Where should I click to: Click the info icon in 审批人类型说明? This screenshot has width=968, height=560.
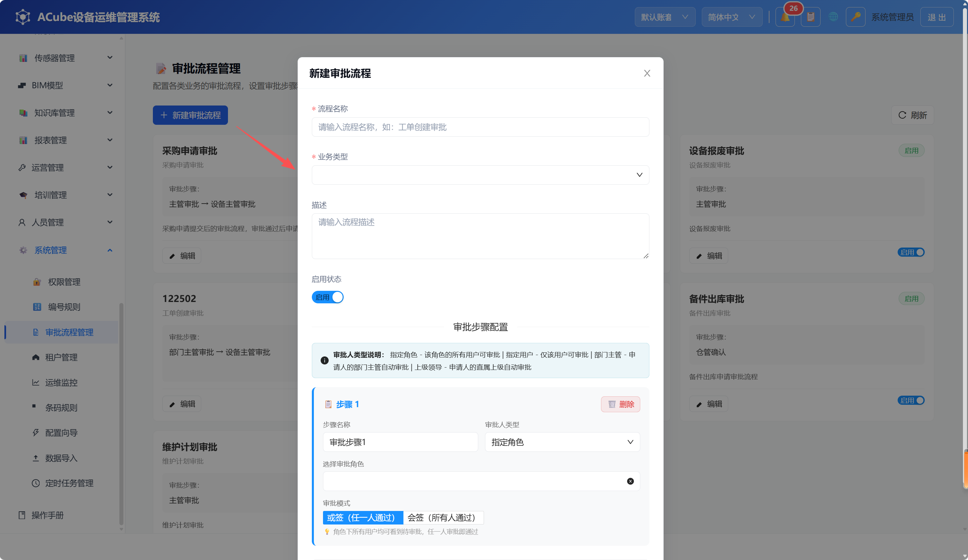tap(324, 360)
